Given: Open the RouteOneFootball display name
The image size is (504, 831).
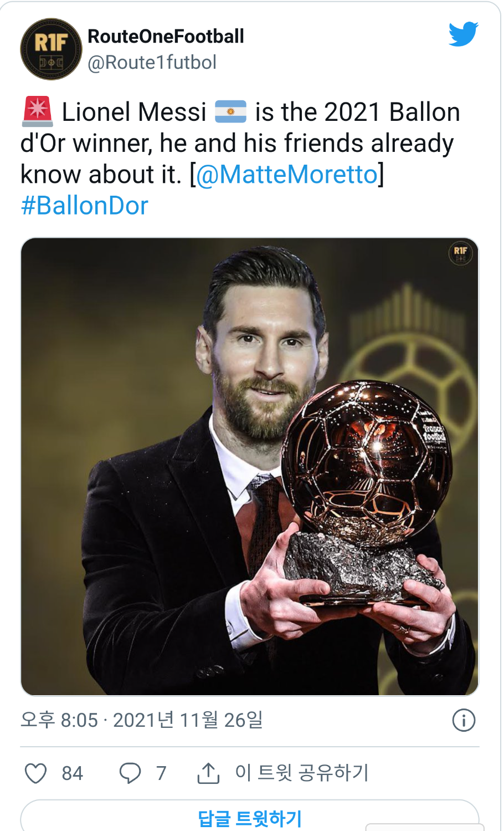Looking at the screenshot, I should [166, 37].
